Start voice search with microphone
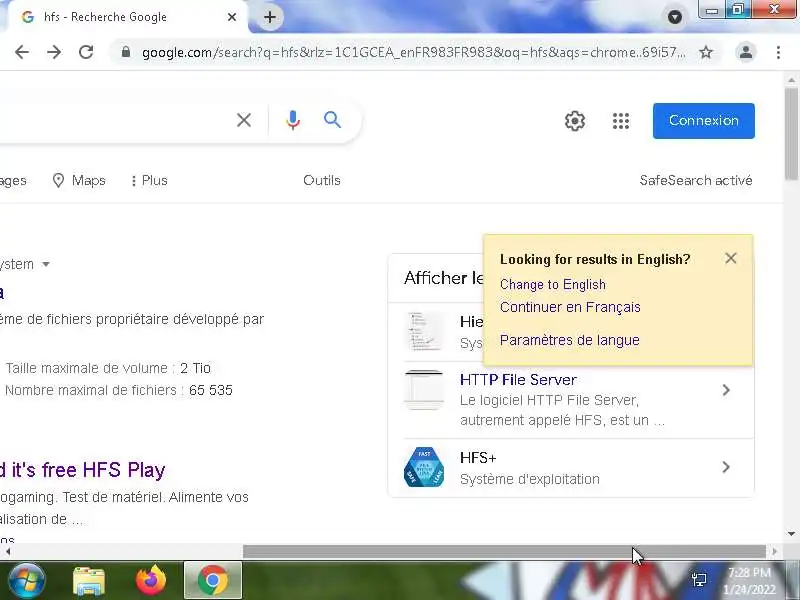This screenshot has height=600, width=800. tap(293, 120)
